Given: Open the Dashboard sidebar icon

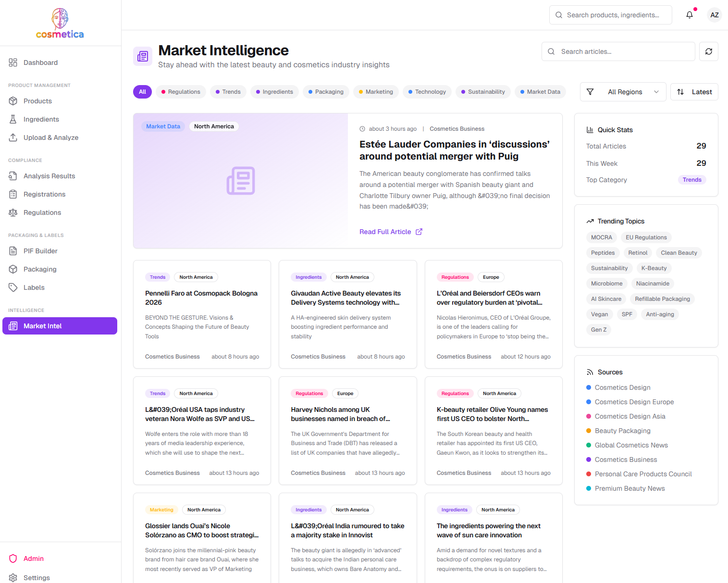Looking at the screenshot, I should [13, 62].
